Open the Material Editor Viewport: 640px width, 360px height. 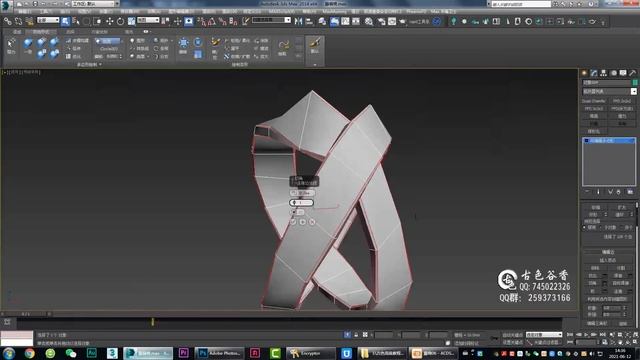(369, 21)
